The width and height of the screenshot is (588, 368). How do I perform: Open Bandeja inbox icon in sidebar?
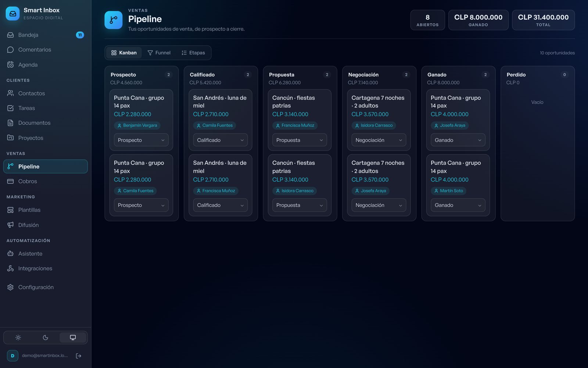point(10,35)
